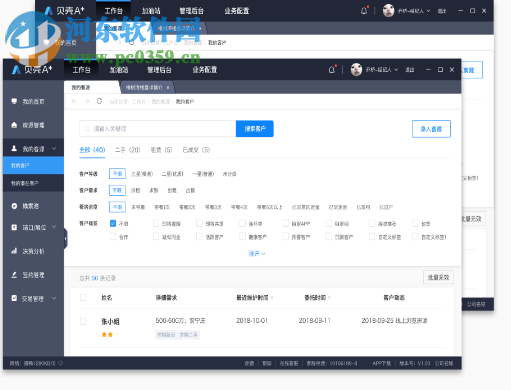Tick the select-all checkbox in table header

pyautogui.click(x=83, y=297)
